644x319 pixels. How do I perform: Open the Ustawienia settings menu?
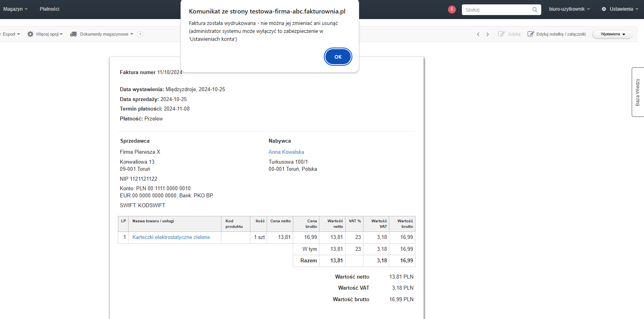point(619,9)
